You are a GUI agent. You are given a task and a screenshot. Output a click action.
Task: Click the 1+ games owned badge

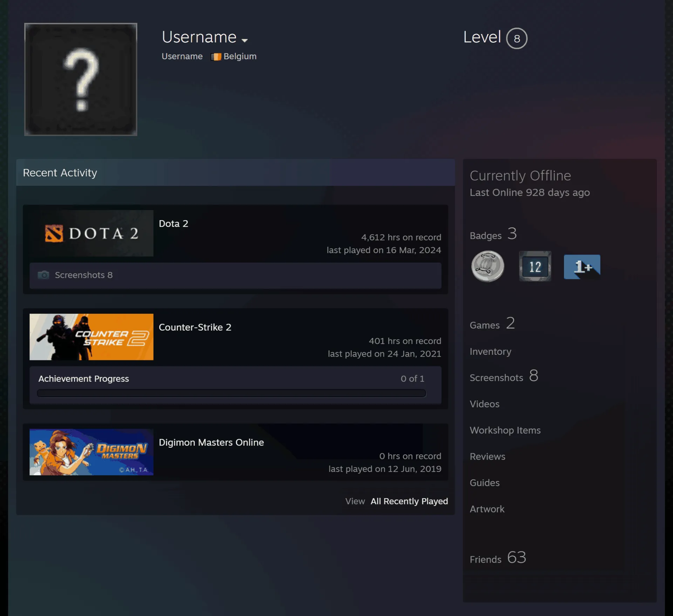click(x=582, y=267)
